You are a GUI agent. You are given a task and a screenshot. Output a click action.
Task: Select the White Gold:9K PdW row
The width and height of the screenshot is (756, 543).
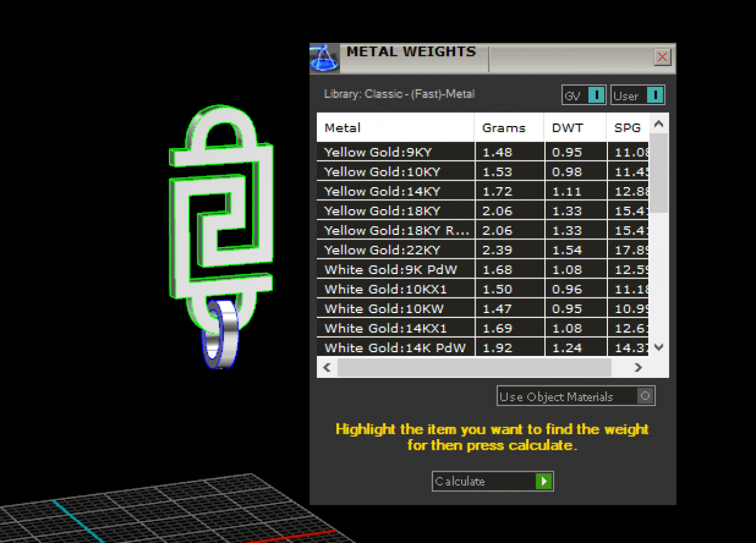coord(483,270)
